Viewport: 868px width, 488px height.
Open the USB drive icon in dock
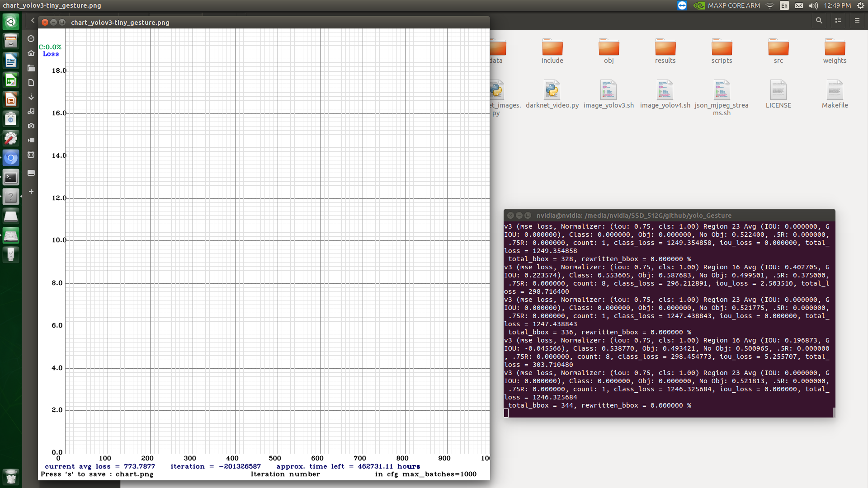coord(11,255)
